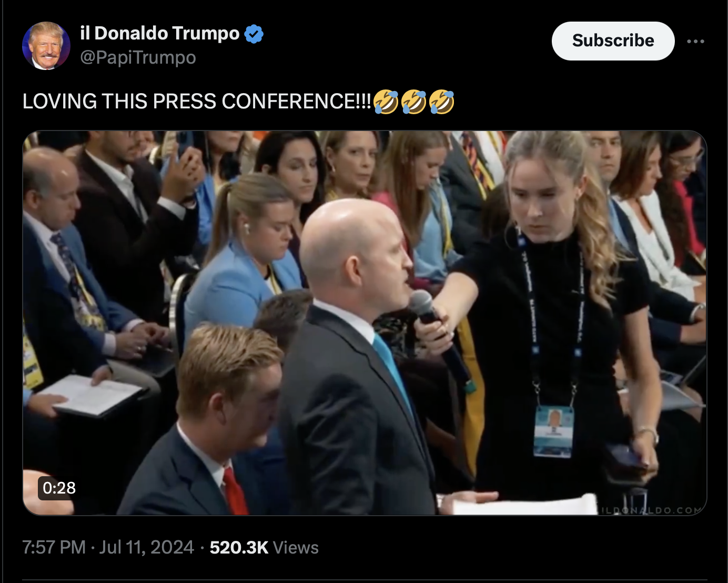Click the red tie in the video
The height and width of the screenshot is (583, 728).
click(x=235, y=491)
